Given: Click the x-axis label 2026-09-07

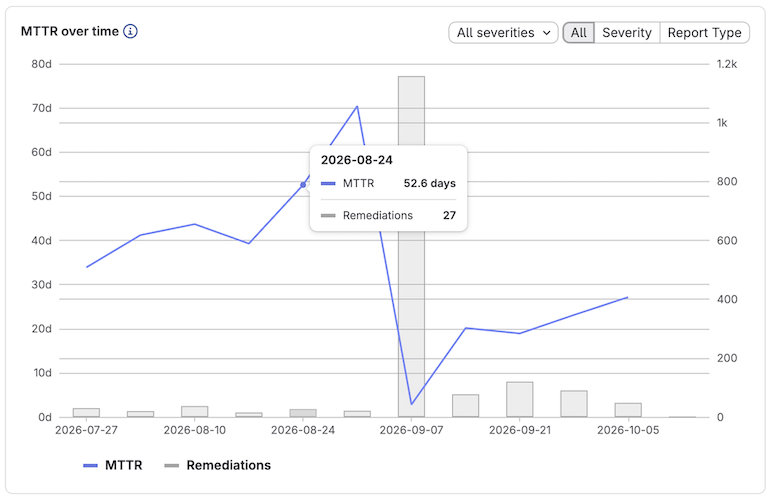Looking at the screenshot, I should tap(412, 430).
